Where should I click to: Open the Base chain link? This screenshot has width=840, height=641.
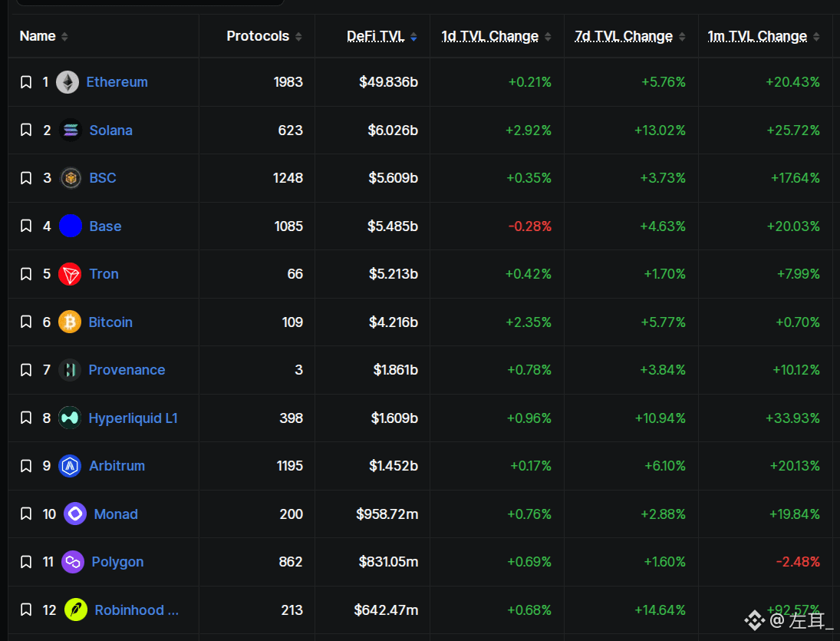point(106,226)
